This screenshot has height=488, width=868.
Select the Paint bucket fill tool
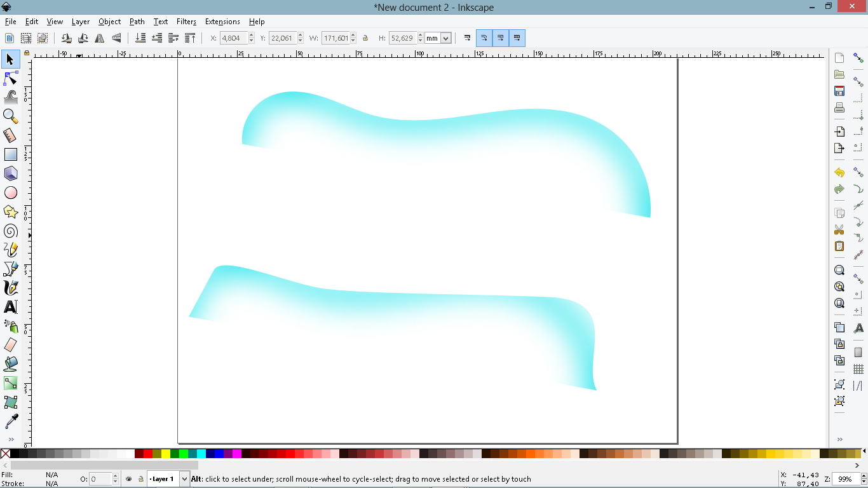pos(10,364)
